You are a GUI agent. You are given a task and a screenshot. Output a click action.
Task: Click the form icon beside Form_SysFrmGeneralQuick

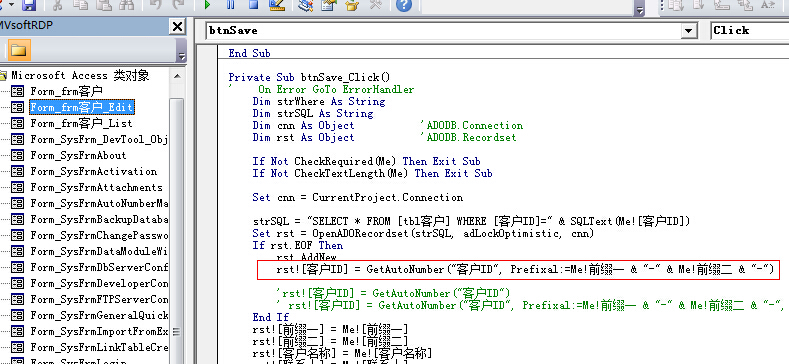pyautogui.click(x=17, y=316)
